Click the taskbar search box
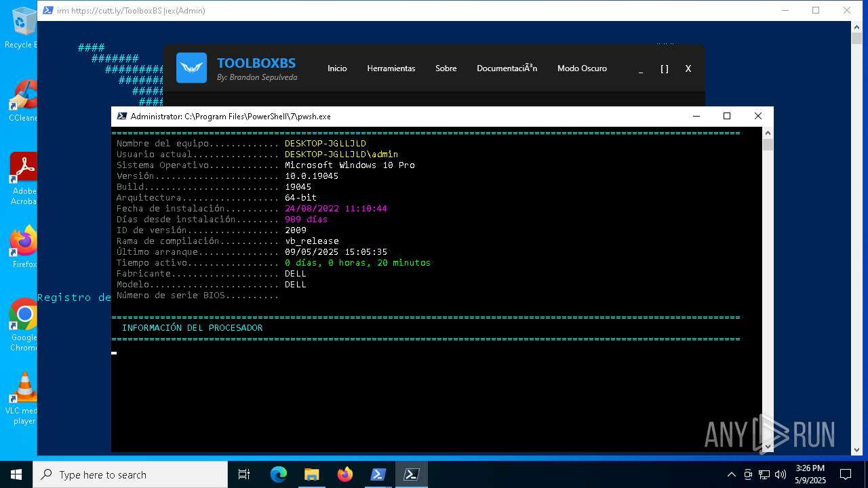Viewport: 868px width, 488px height. [130, 474]
